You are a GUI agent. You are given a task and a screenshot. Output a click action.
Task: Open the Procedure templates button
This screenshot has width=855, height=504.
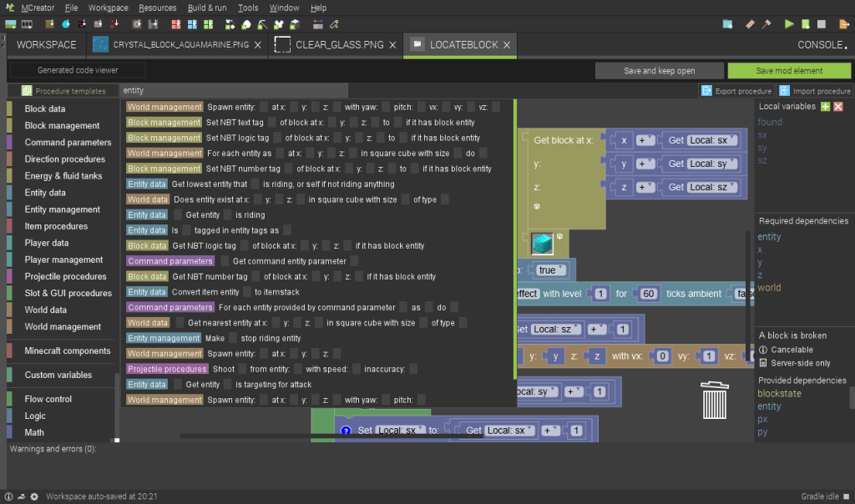coord(63,91)
